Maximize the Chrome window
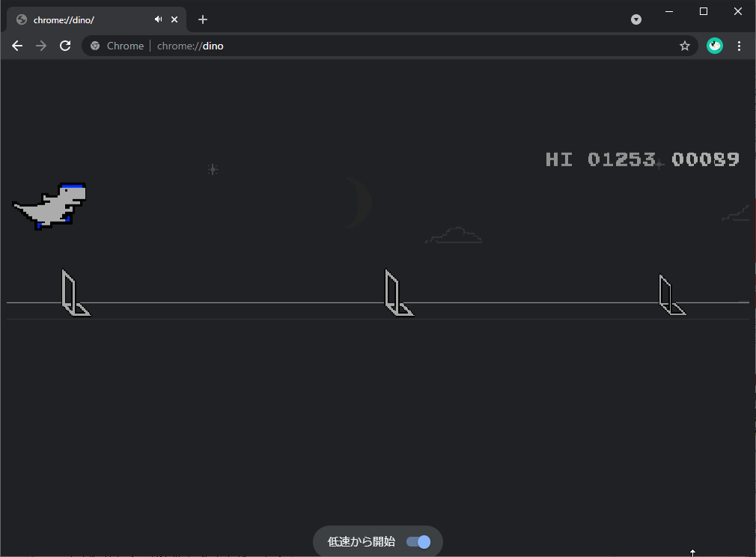The width and height of the screenshot is (756, 557). point(704,11)
